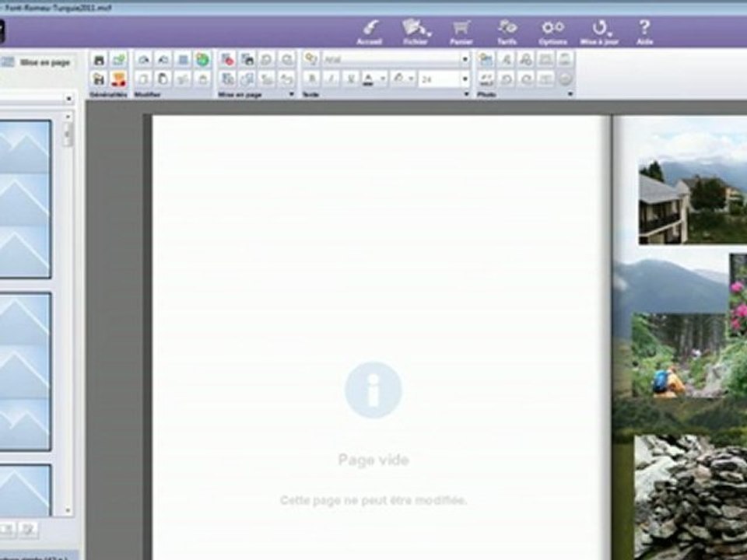Image resolution: width=747 pixels, height=560 pixels.
Task: Open the highlight color dropdown arrow
Action: 411,79
